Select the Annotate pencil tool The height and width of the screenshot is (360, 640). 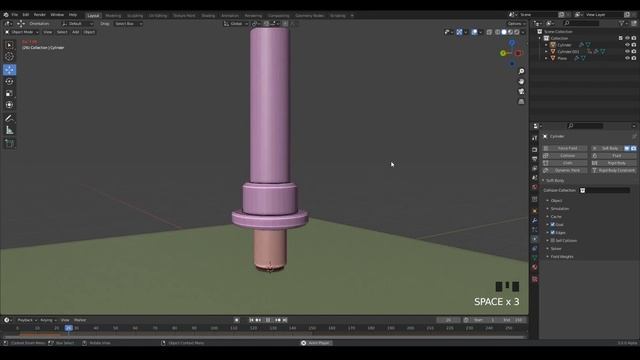pos(9,118)
